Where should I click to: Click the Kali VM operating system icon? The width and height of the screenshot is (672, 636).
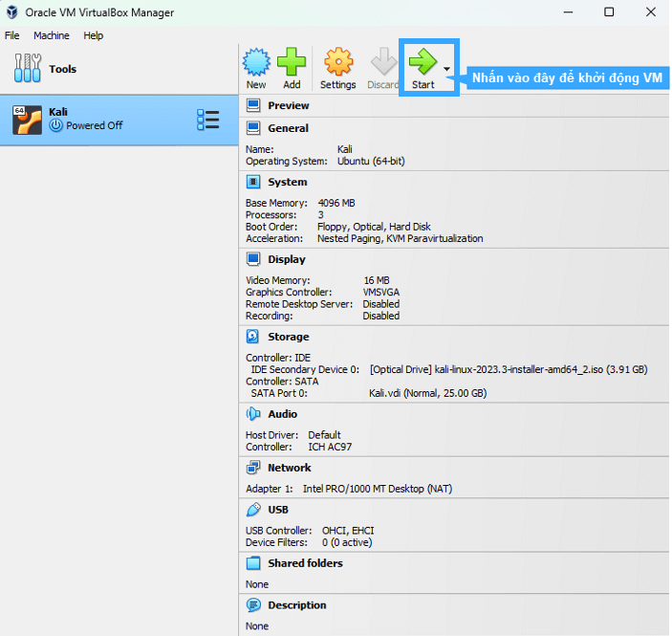(27, 121)
